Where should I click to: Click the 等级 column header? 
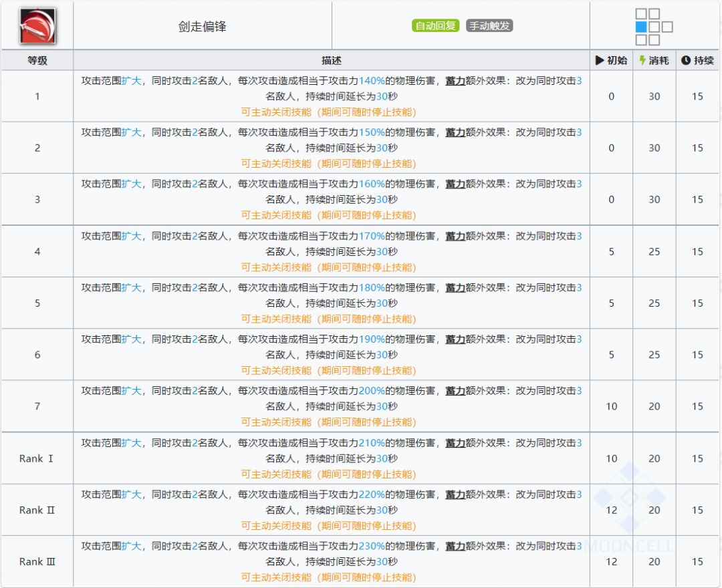(37, 60)
